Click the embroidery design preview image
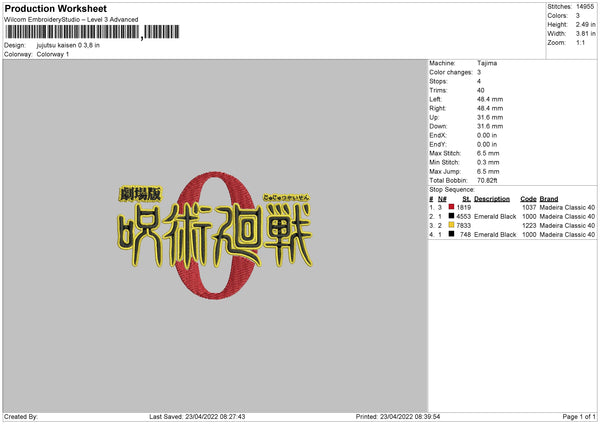Screen dimensions: 600x424 point(215,235)
